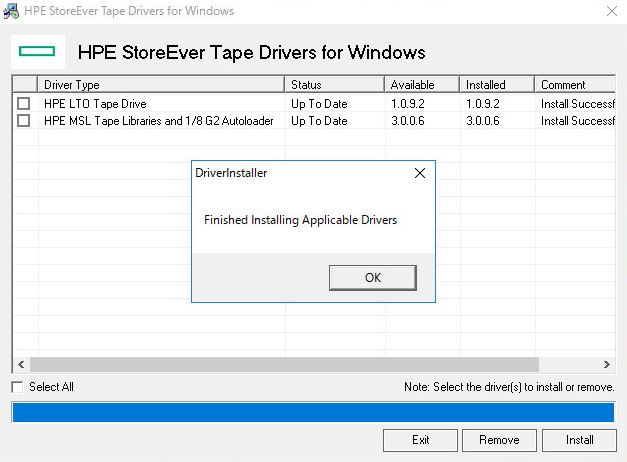
Task: Click the Driver Type column header
Action: (161, 84)
